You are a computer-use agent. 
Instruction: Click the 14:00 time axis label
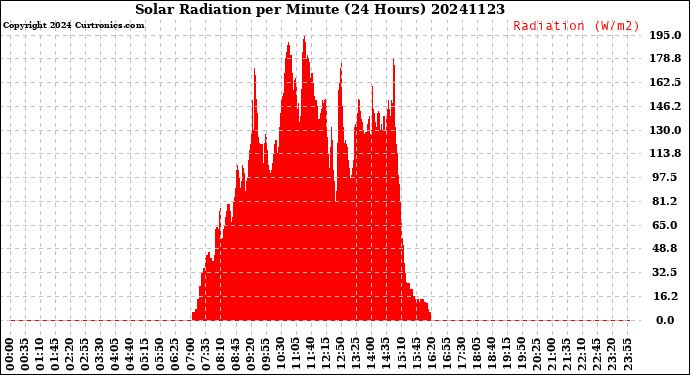point(371,355)
